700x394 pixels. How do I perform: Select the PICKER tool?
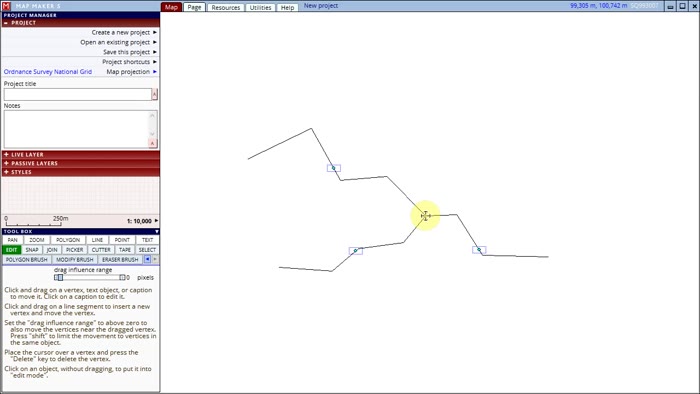coord(74,250)
